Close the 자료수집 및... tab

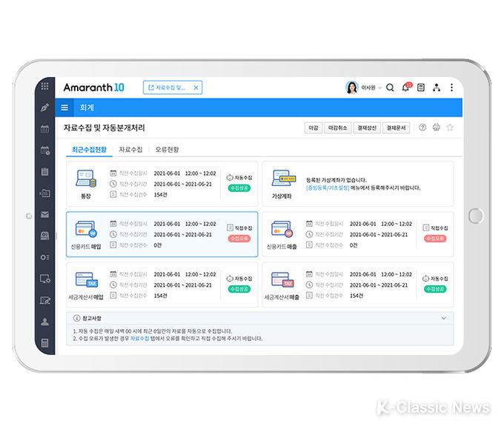(196, 87)
